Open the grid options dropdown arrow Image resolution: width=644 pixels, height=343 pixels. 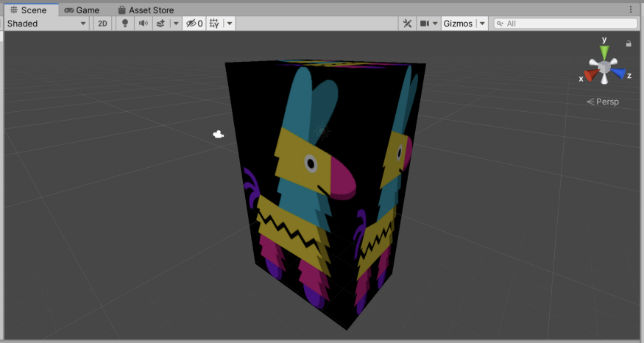point(230,24)
